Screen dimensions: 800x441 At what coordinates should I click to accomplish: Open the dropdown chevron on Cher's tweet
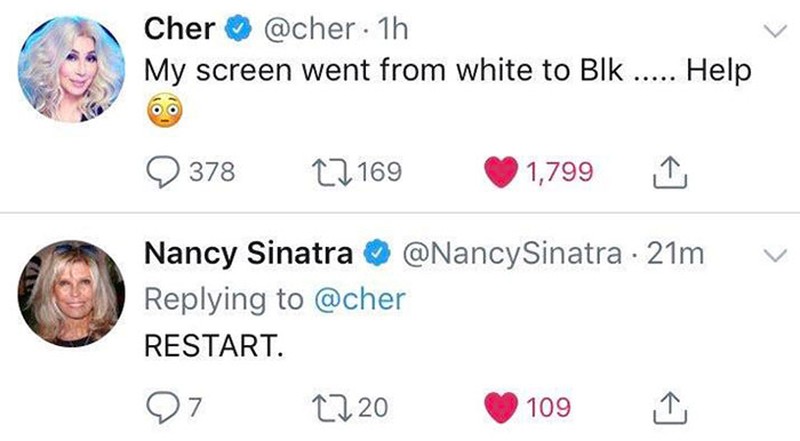tap(771, 32)
